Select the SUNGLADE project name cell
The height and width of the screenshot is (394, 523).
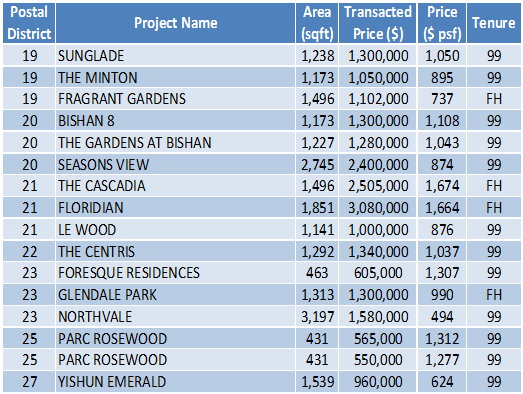click(x=175, y=55)
